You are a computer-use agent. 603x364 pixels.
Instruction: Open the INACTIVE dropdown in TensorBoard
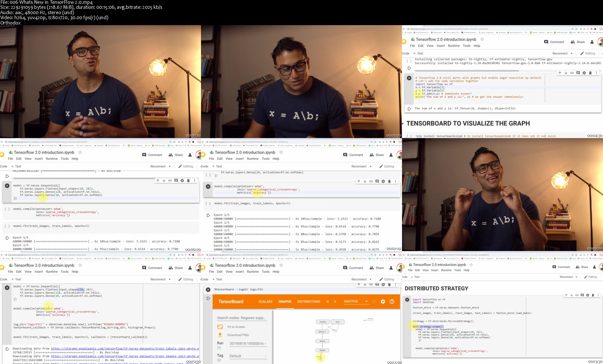pos(356,302)
